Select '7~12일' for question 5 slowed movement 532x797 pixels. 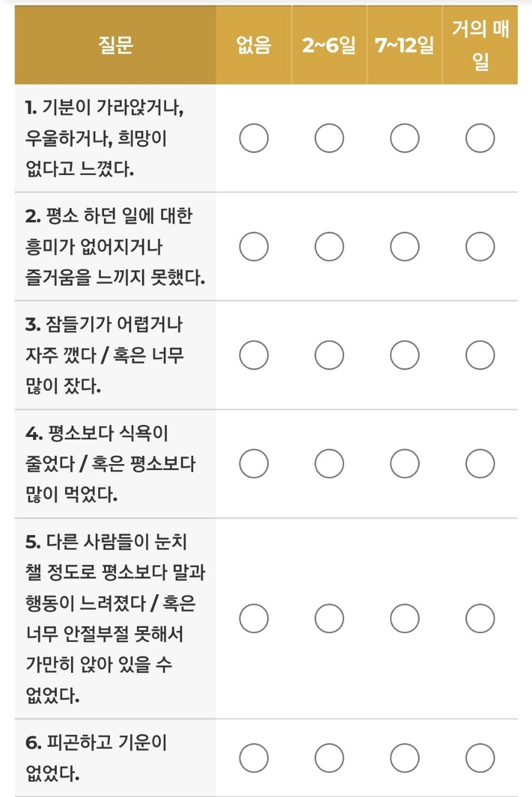pyautogui.click(x=405, y=618)
